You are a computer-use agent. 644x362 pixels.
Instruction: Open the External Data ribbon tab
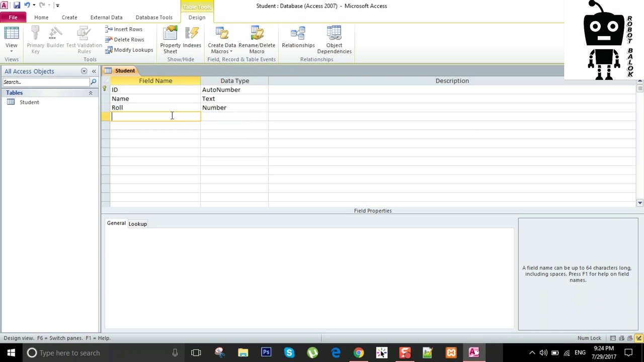(x=106, y=17)
